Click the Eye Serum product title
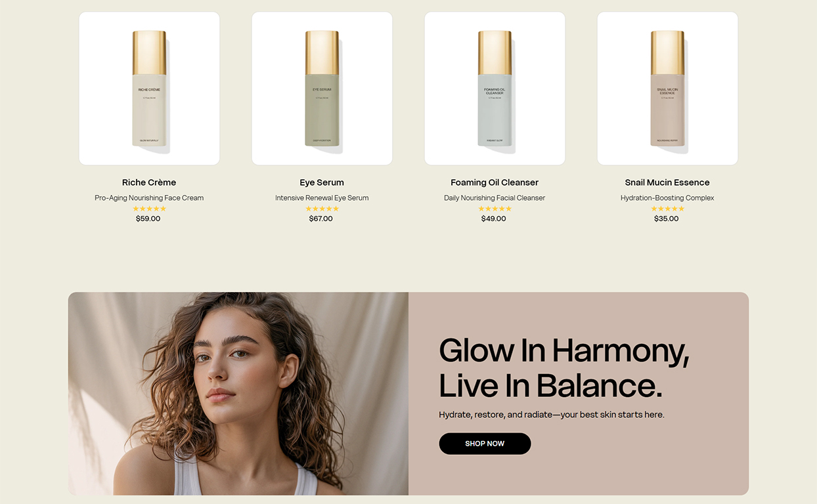Viewport: 817px width, 504px height. point(322,182)
